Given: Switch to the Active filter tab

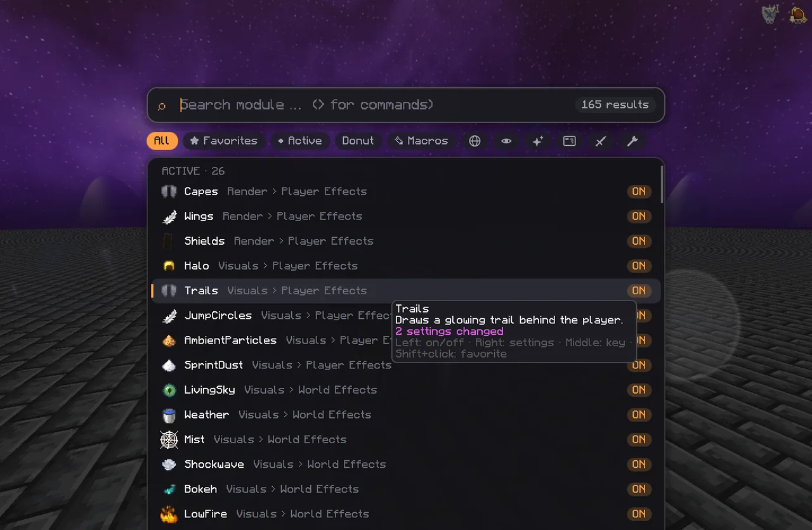Looking at the screenshot, I should [300, 141].
